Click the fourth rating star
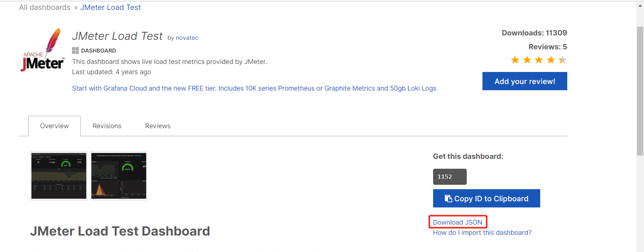 [551, 60]
